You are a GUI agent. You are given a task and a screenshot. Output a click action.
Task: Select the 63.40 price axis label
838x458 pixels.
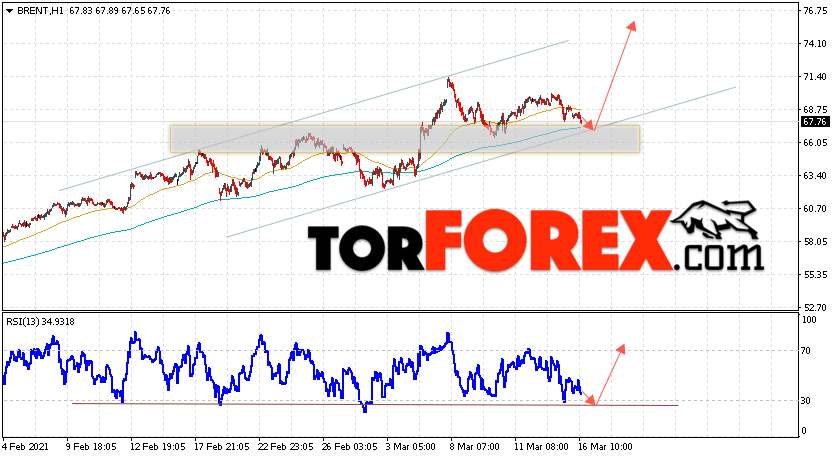pos(815,176)
